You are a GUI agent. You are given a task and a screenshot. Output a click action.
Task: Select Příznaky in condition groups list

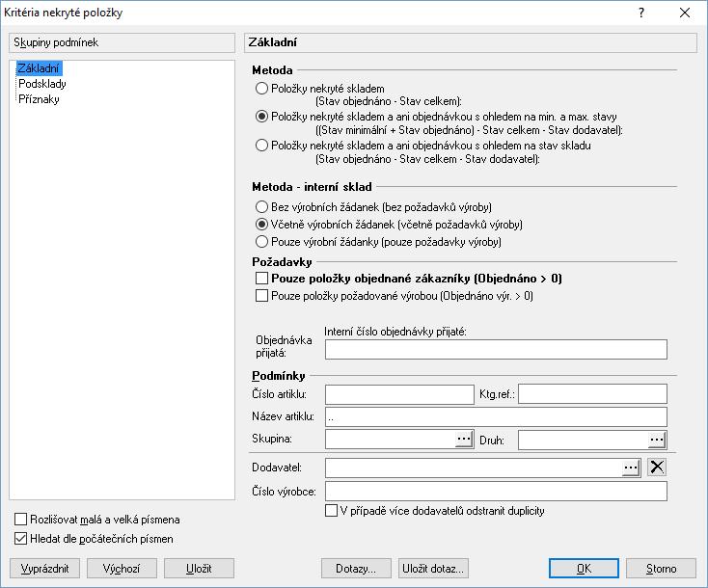point(39,99)
